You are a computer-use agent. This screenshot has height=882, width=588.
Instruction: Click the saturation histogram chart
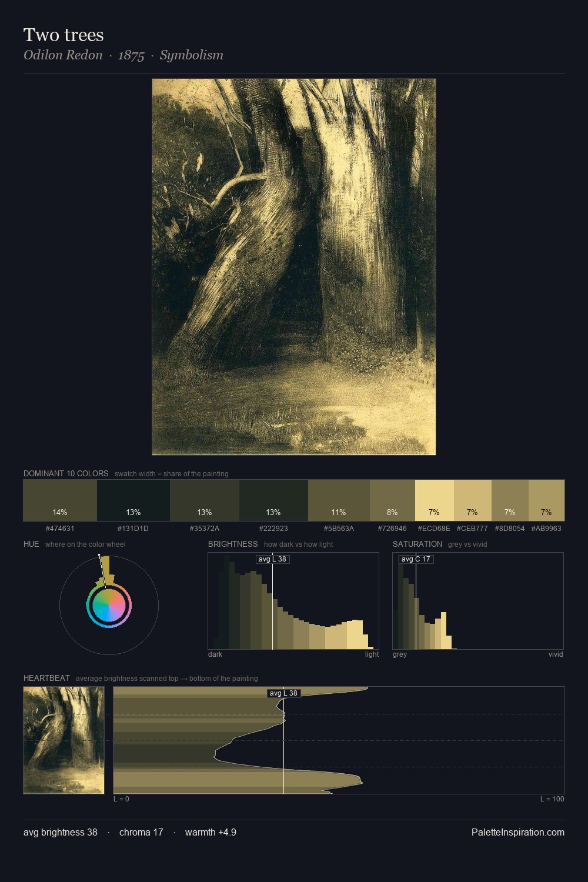478,601
